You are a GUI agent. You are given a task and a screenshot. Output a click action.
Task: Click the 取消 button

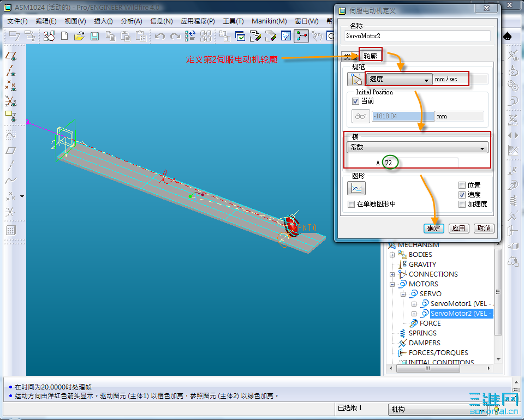[x=484, y=229]
